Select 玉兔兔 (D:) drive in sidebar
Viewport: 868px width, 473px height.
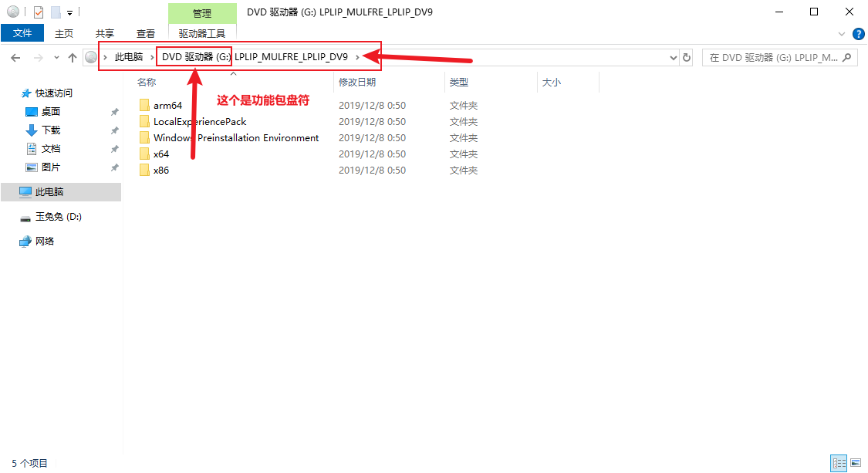(58, 217)
